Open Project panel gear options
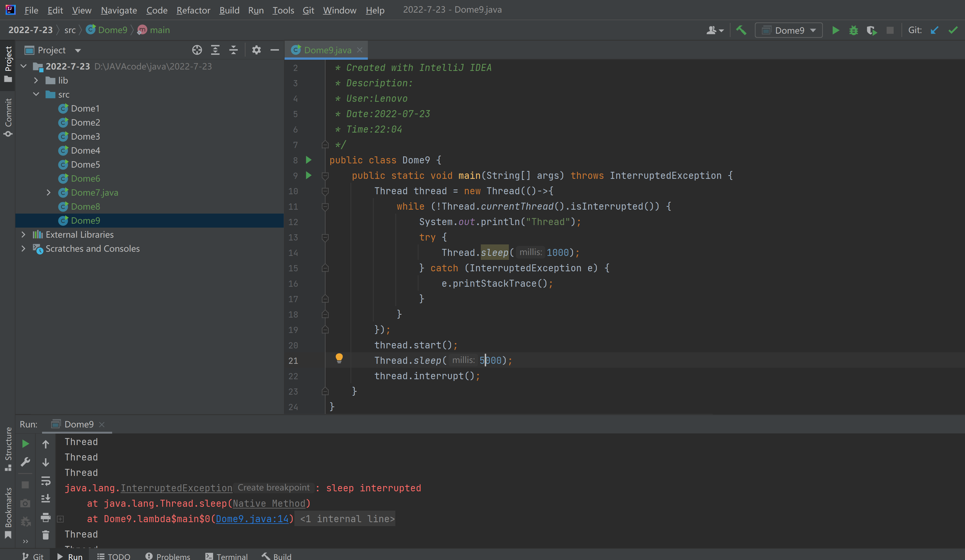 point(256,50)
